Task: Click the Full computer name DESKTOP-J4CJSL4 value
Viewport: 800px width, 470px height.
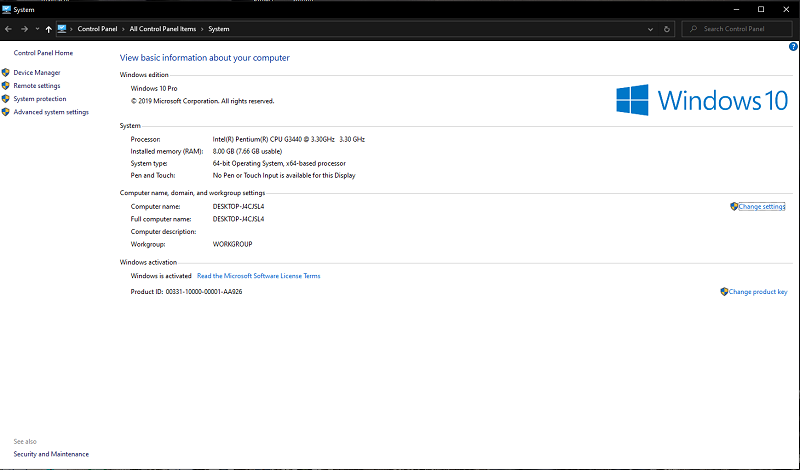Action: [x=238, y=219]
